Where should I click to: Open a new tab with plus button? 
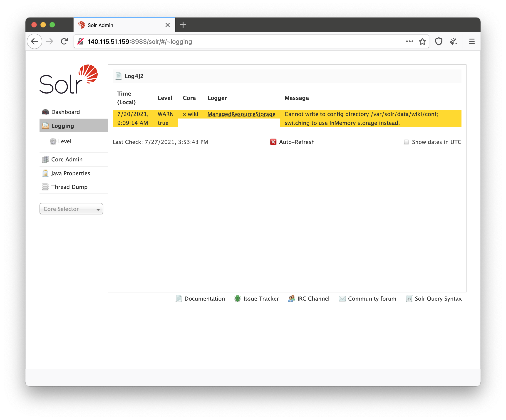(183, 25)
